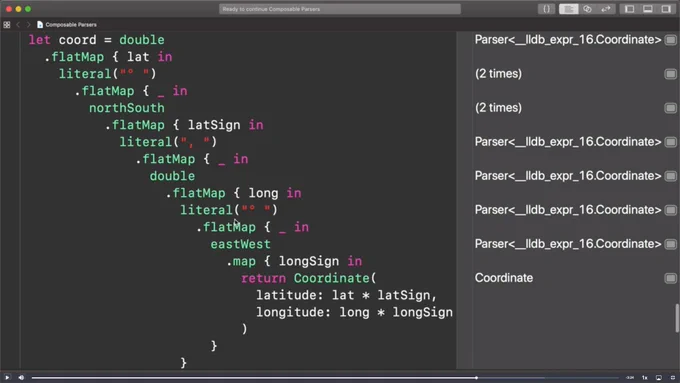Screen dimensions: 680x383
Task: Switch to the Version editor arrows button
Action: 606,9
